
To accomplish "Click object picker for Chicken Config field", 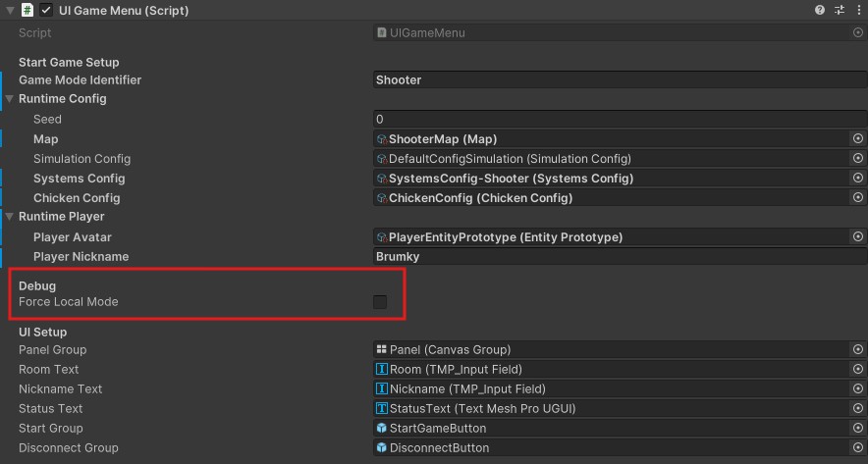I will pos(857,198).
